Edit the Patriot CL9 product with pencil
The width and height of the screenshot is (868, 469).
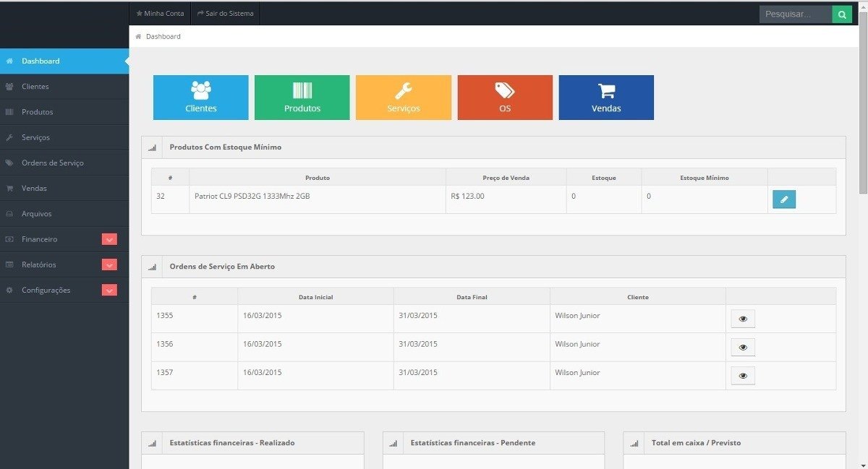[x=784, y=199]
